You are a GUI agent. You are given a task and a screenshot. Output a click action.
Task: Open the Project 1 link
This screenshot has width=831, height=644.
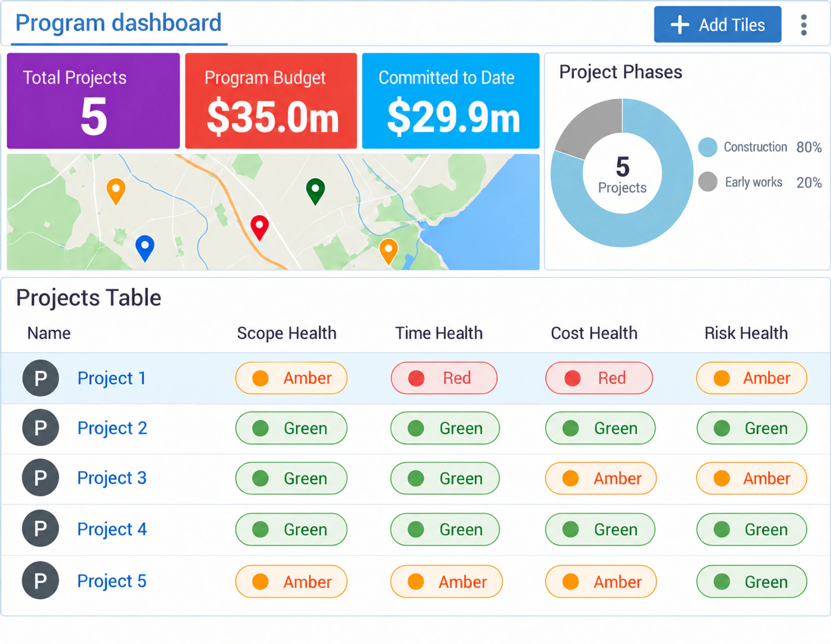tap(112, 378)
